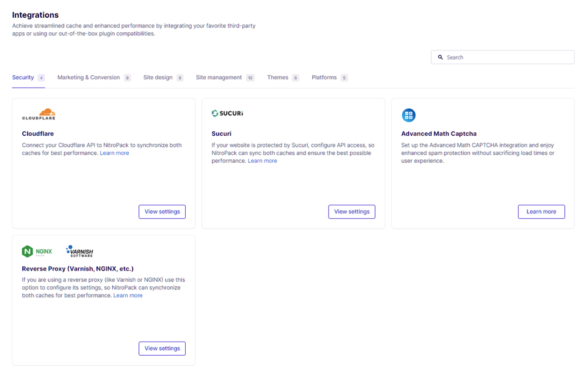Select the Security tab
The width and height of the screenshot is (588, 381).
click(x=22, y=77)
